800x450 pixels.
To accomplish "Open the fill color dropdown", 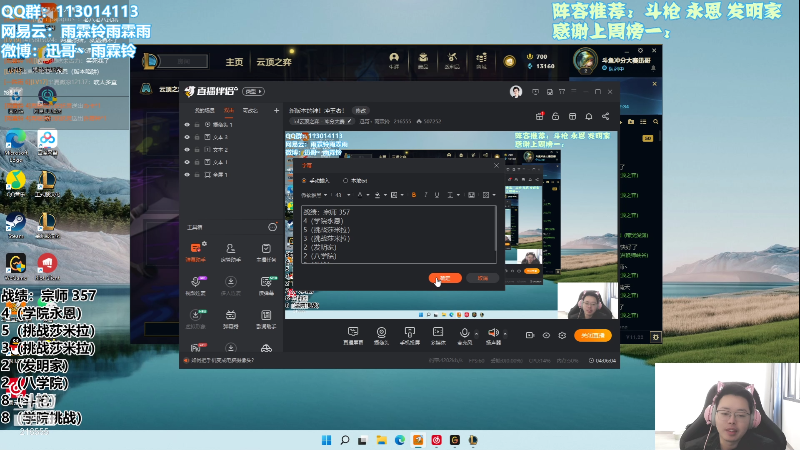I will pyautogui.click(x=380, y=195).
